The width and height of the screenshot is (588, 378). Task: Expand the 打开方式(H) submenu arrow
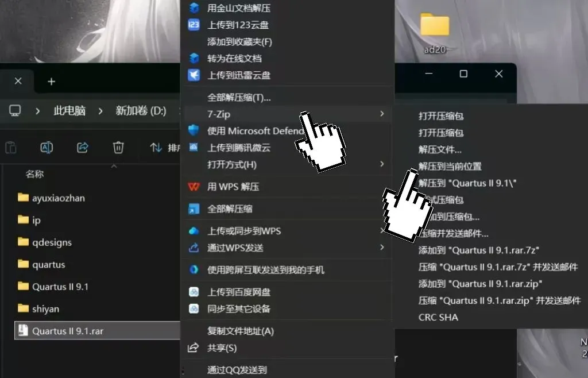[x=382, y=164]
